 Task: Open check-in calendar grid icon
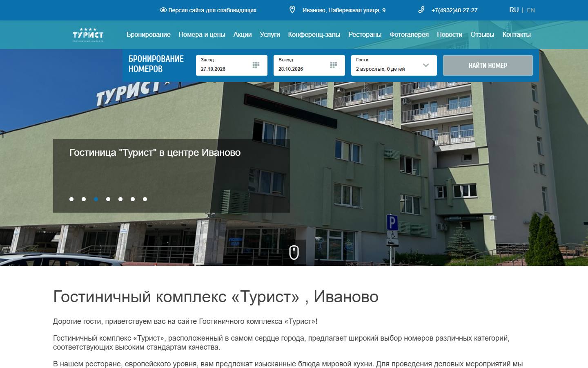click(256, 65)
